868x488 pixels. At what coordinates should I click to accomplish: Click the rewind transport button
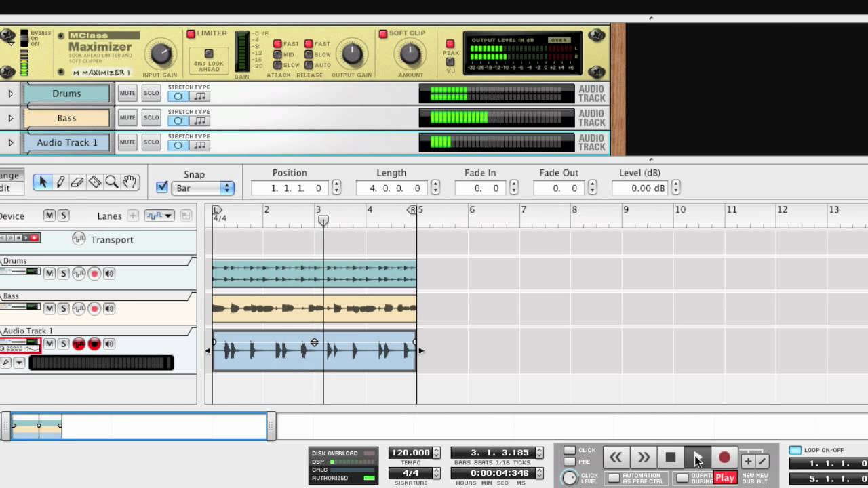tap(616, 458)
